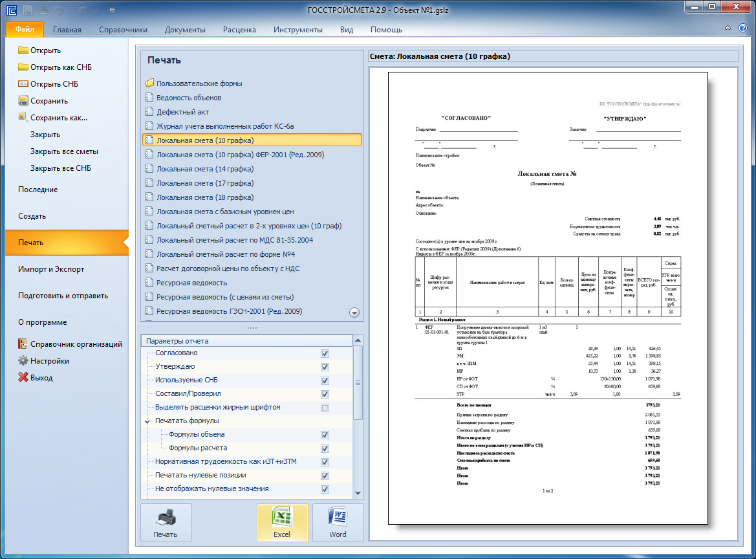Open the Главная ribbon tab
756x559 pixels.
pyautogui.click(x=67, y=29)
